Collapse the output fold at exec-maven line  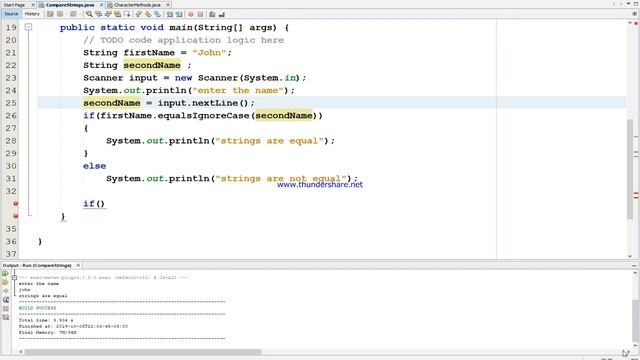pyautogui.click(x=14, y=278)
